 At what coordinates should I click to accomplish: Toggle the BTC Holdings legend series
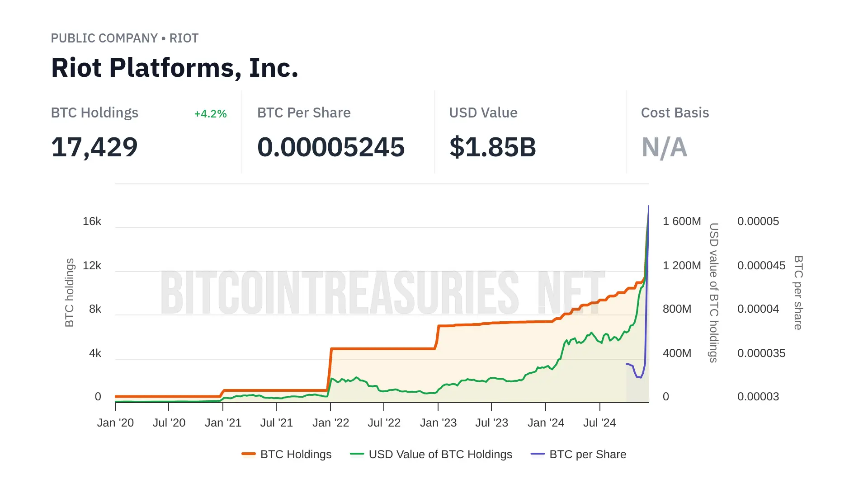[296, 454]
